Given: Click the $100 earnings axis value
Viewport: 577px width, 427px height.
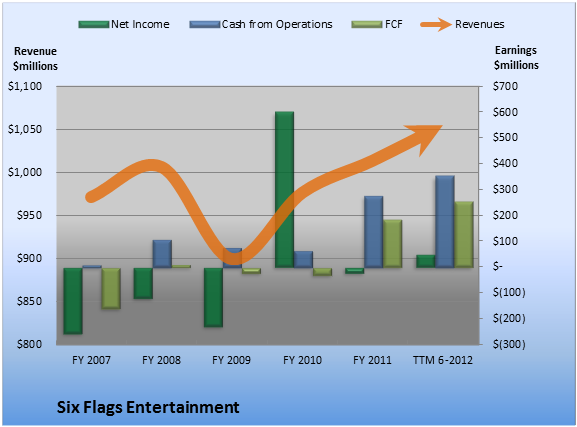Looking at the screenshot, I should tap(505, 241).
